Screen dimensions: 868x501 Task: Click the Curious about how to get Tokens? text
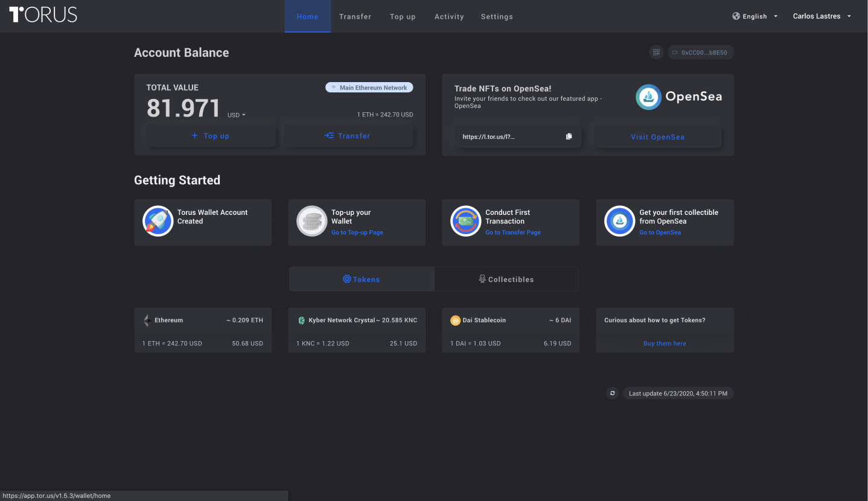coord(655,321)
